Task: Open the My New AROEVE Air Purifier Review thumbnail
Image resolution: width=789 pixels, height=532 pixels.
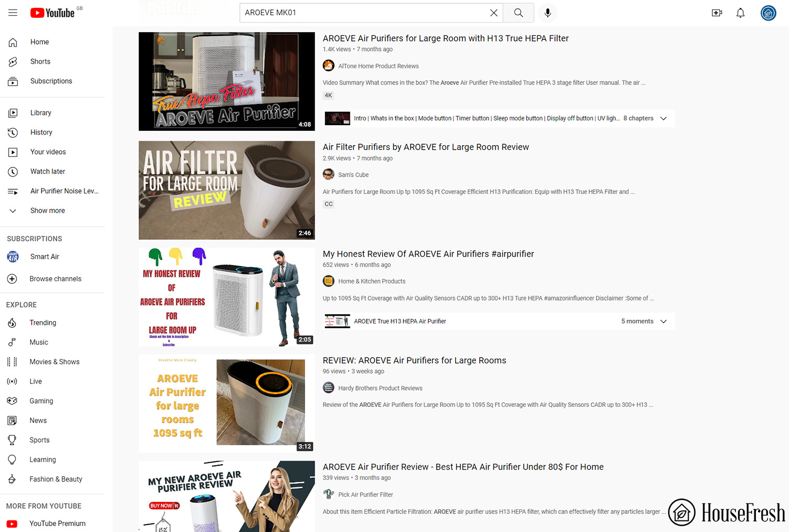Action: (227, 497)
